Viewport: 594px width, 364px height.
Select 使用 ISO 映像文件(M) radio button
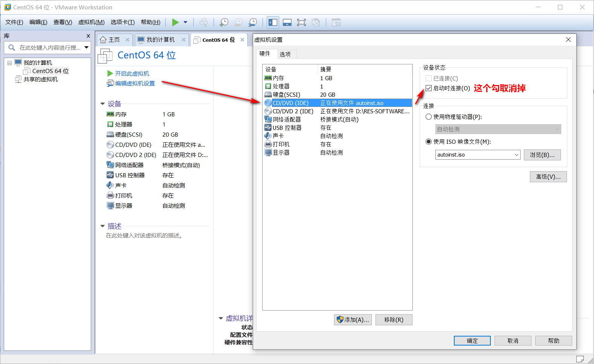(x=429, y=142)
